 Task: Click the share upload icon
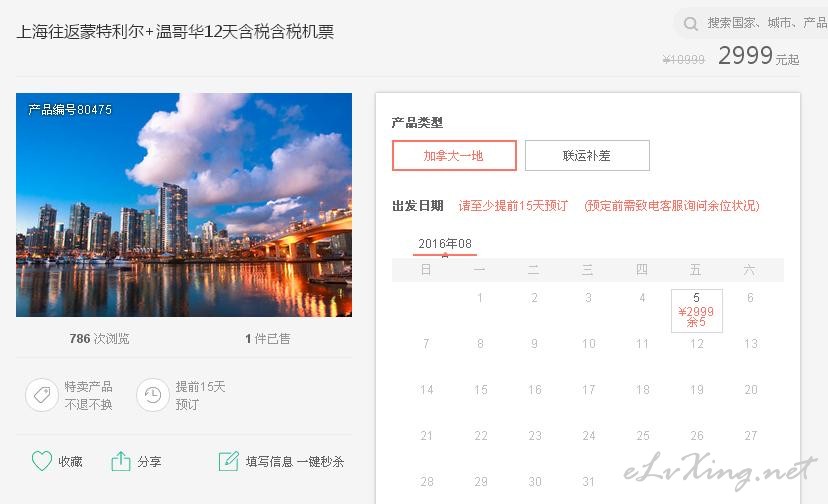(120, 461)
